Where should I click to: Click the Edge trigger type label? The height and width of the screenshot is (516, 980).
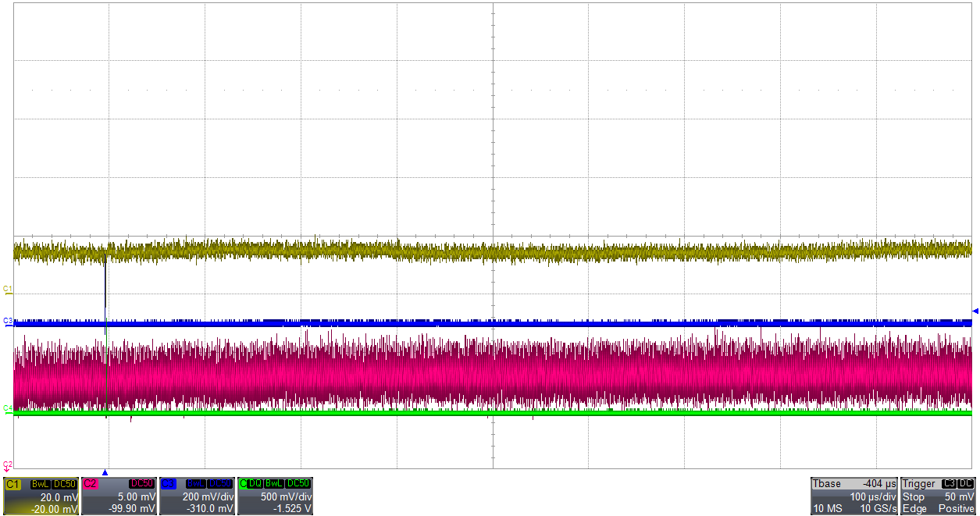(914, 509)
